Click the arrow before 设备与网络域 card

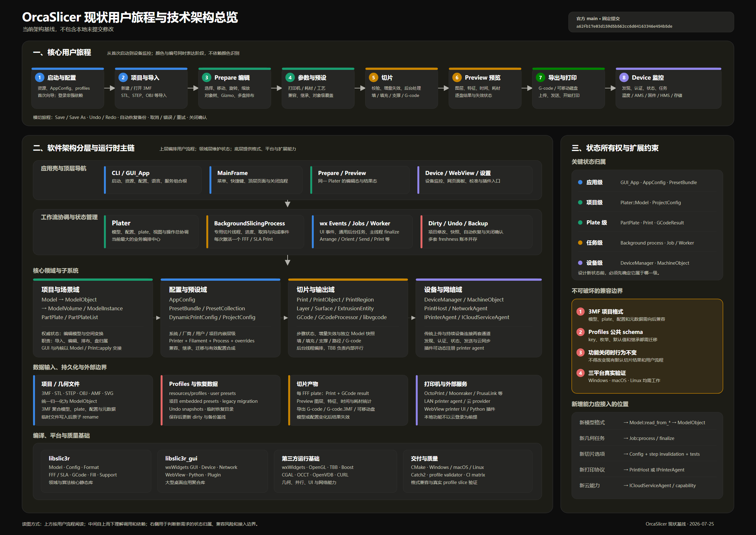[x=413, y=318]
